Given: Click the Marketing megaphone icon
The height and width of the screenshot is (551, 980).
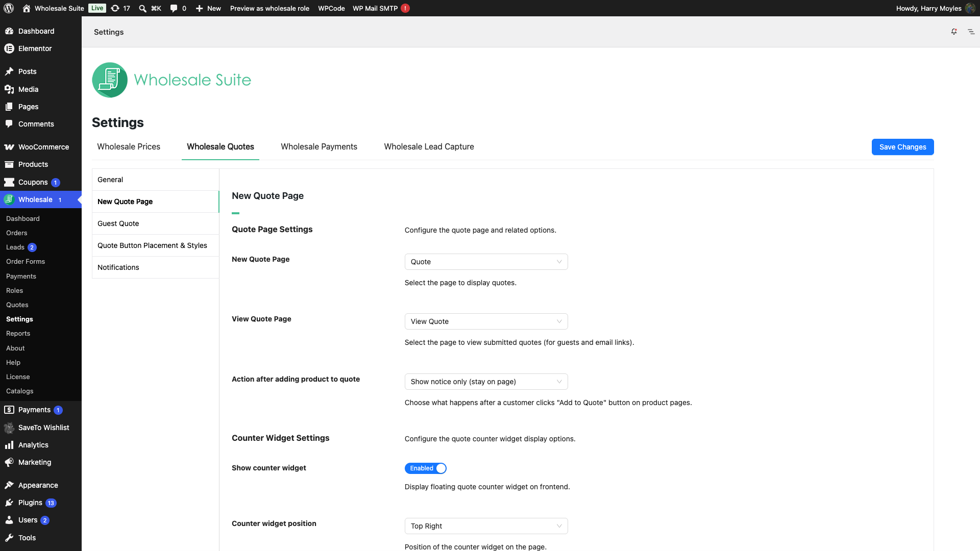Looking at the screenshot, I should [x=9, y=462].
